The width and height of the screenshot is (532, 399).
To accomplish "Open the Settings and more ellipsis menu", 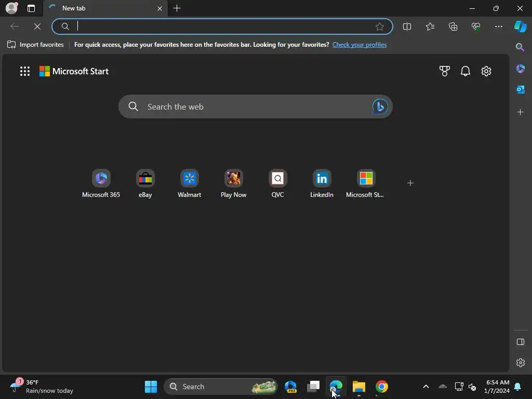I will pos(498,26).
